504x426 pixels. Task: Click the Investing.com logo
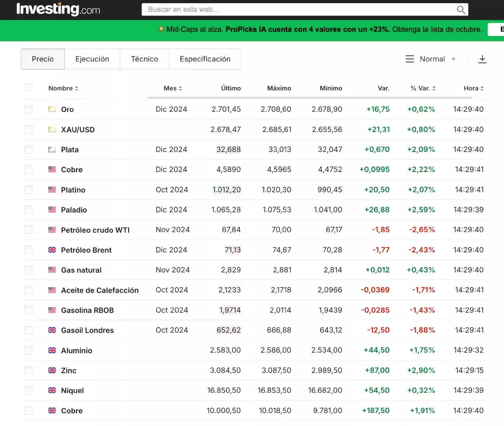(x=58, y=9)
